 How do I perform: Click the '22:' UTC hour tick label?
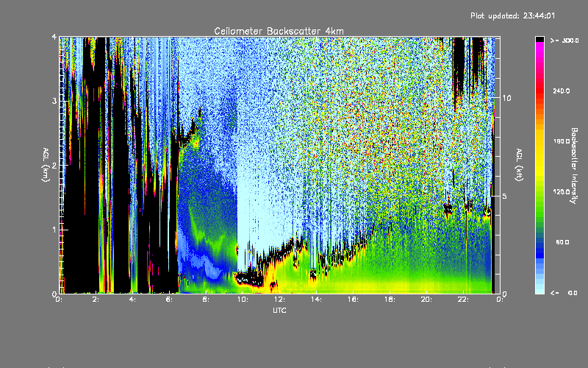pyautogui.click(x=464, y=300)
